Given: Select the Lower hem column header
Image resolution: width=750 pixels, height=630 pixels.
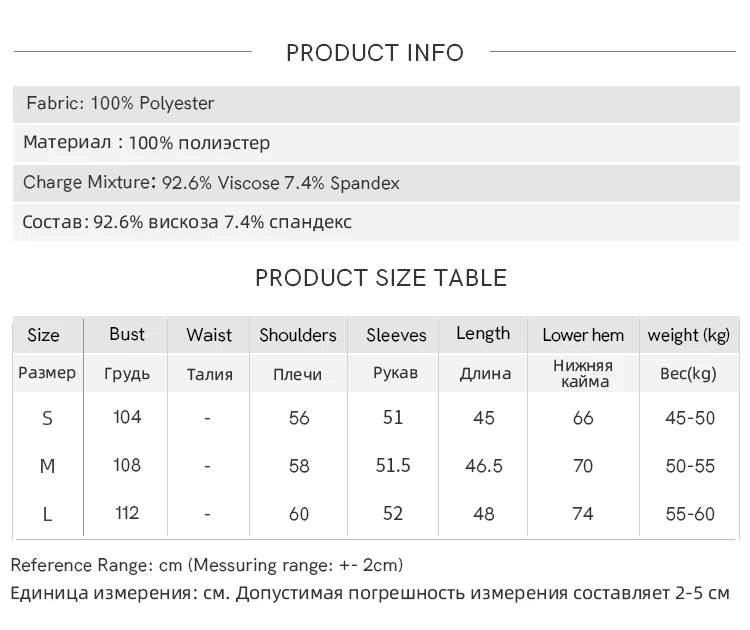Looking at the screenshot, I should pos(583,335).
